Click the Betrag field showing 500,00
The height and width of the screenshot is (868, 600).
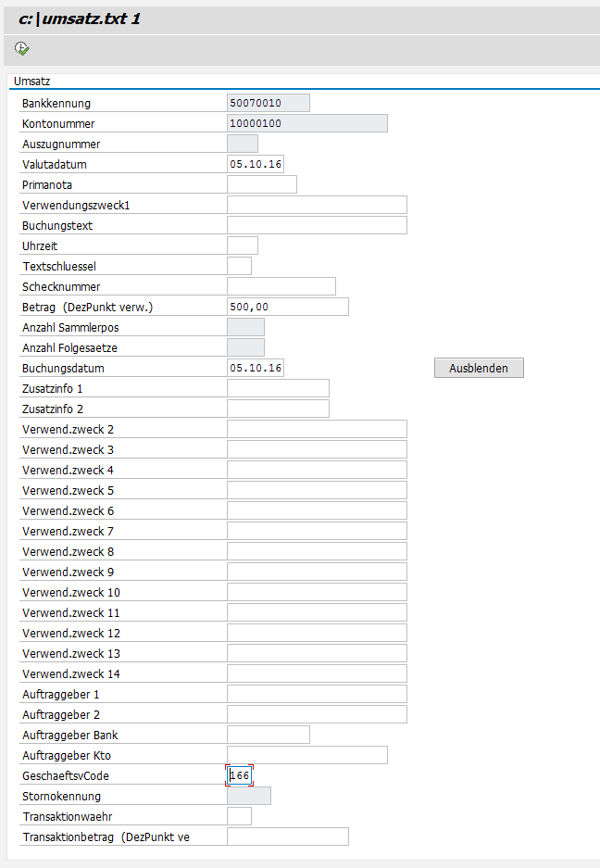click(287, 307)
